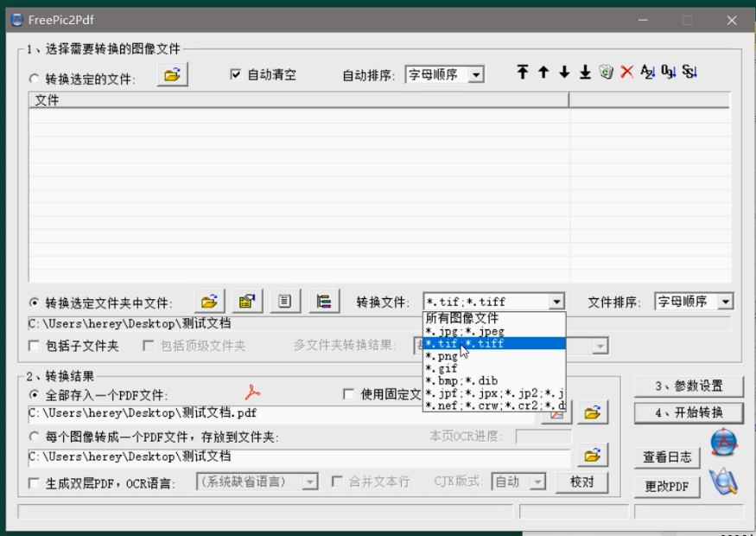Click the 校对 button

tap(582, 482)
